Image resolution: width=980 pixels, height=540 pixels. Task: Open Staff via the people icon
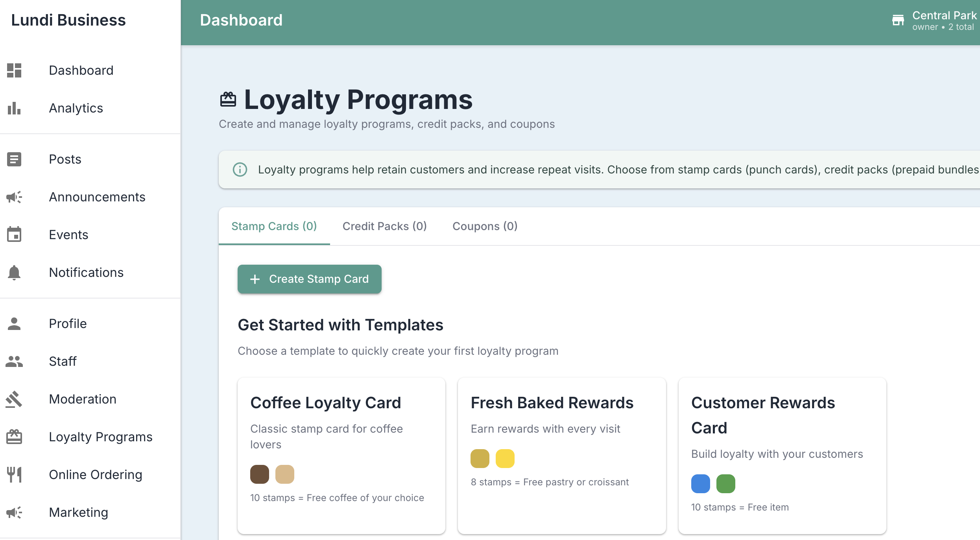click(x=14, y=361)
